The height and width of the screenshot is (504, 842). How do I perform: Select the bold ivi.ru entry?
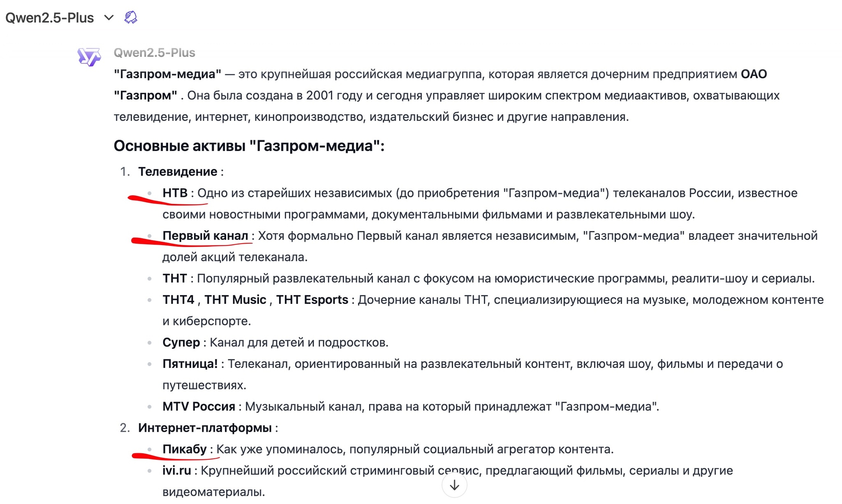pyautogui.click(x=177, y=471)
